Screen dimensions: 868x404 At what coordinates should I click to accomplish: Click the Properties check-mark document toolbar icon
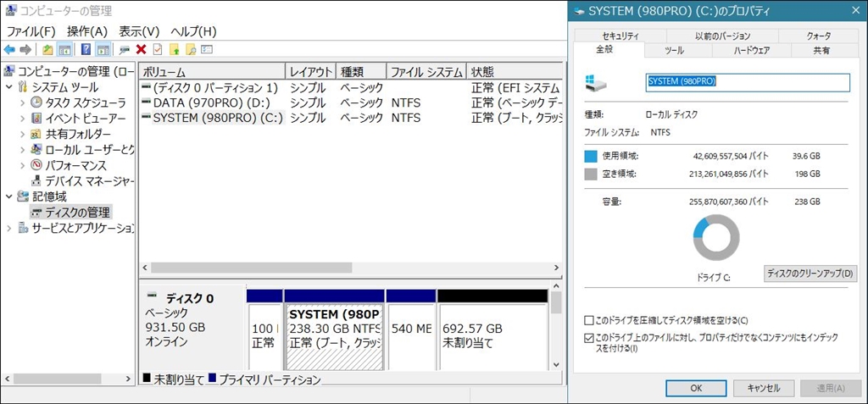(158, 50)
